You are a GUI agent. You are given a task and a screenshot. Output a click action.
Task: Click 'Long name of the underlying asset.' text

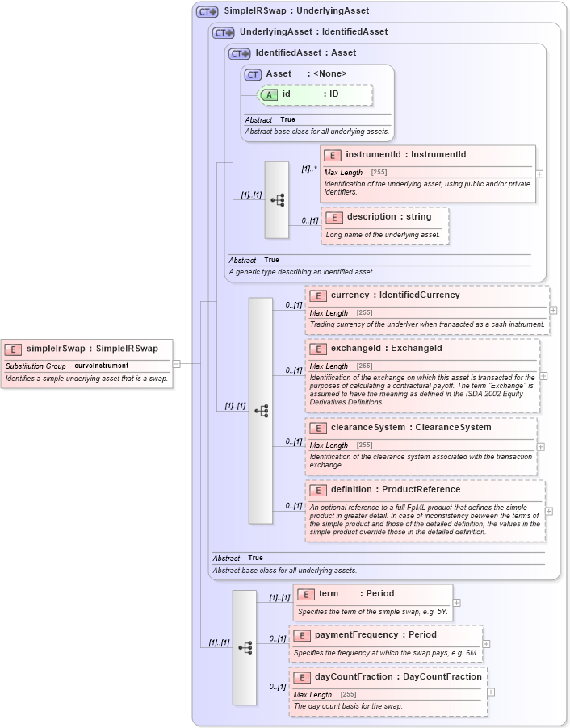383,235
